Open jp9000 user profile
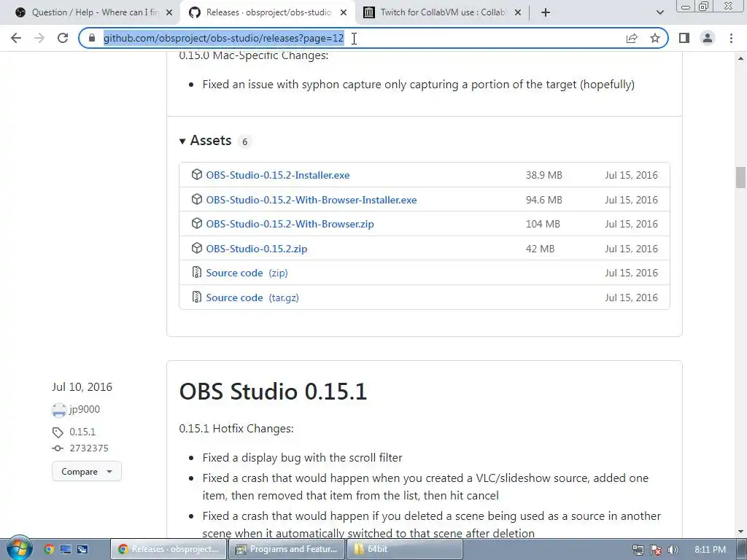The height and width of the screenshot is (560, 747). (x=85, y=410)
